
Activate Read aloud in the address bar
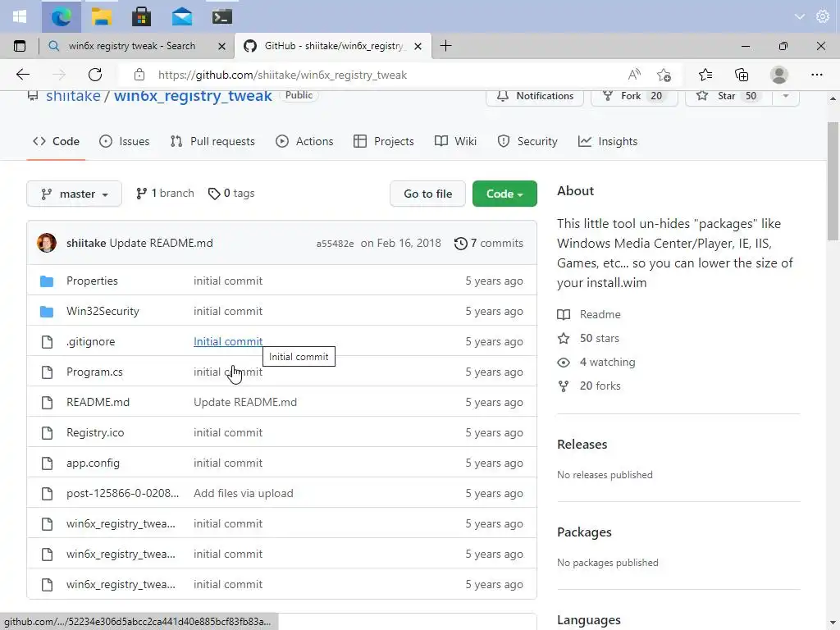point(634,75)
